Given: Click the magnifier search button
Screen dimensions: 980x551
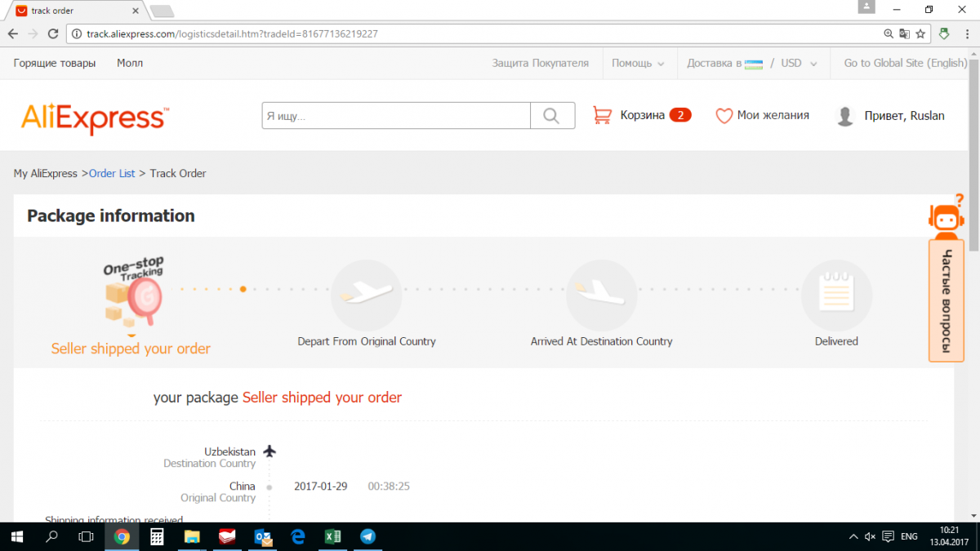Looking at the screenshot, I should 552,116.
